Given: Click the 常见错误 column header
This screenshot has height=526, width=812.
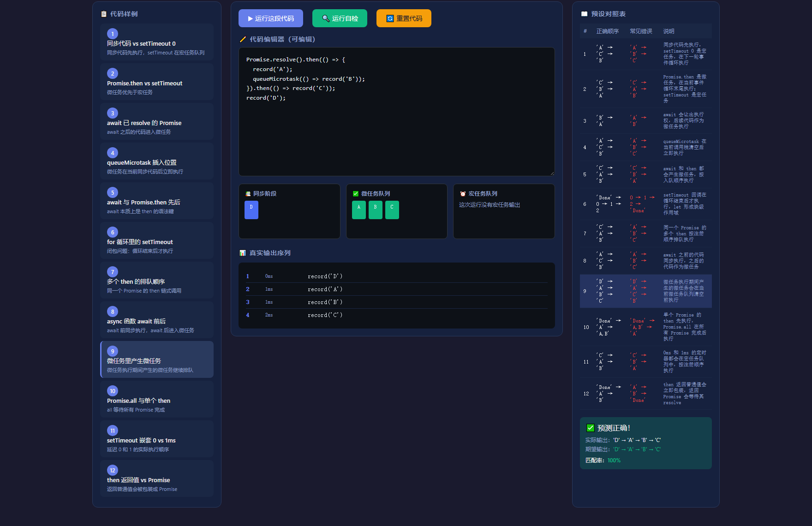Looking at the screenshot, I should click(641, 31).
